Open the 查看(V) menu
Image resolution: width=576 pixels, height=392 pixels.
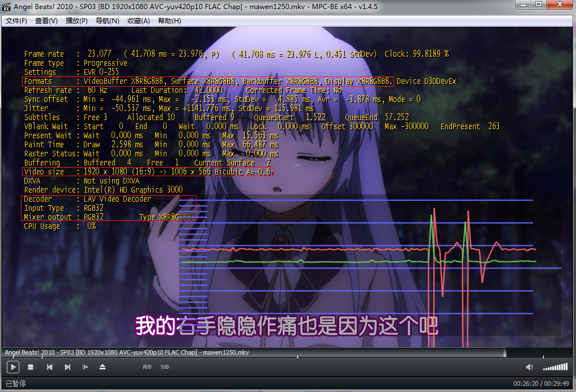[46, 21]
